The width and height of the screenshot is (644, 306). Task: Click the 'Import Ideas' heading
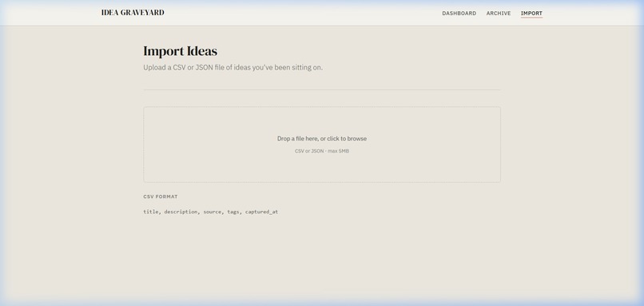181,51
